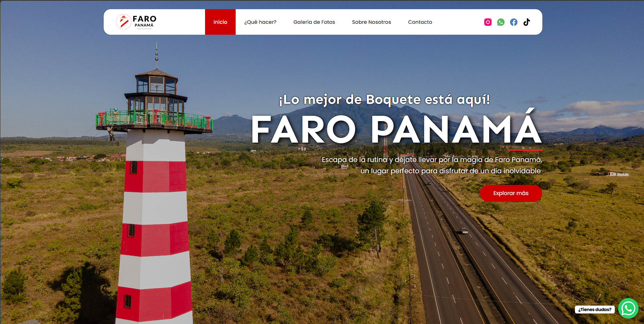Open the Facebook icon in the header
This screenshot has width=644, height=324.
(514, 22)
